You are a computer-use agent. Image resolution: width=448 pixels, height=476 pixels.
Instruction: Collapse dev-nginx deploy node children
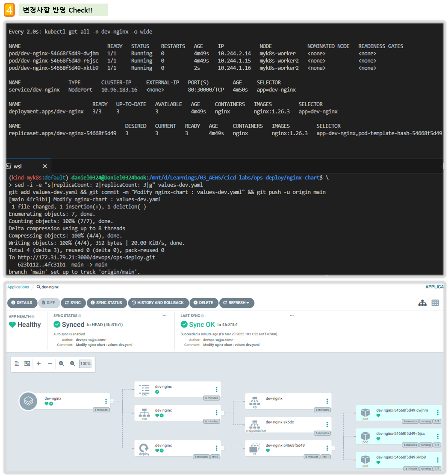click(x=222, y=448)
